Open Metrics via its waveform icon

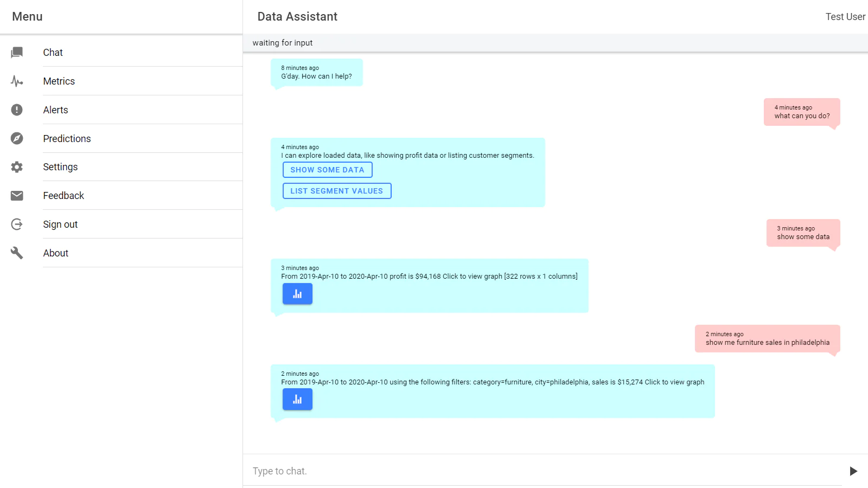[x=17, y=81]
